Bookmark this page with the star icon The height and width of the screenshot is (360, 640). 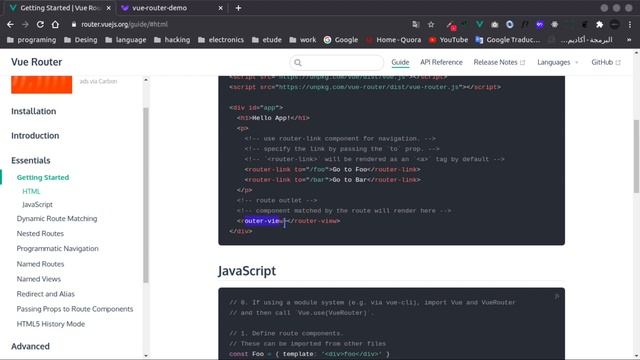coord(431,24)
